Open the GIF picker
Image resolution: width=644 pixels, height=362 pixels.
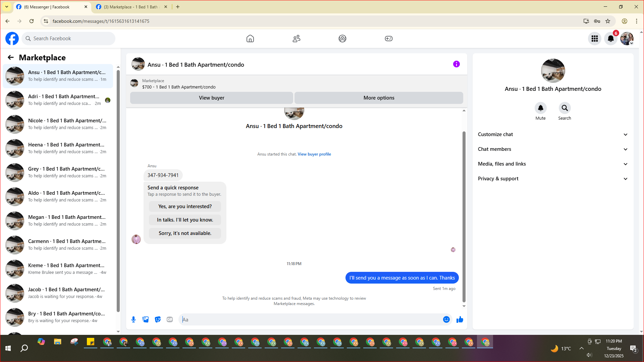pos(170,319)
